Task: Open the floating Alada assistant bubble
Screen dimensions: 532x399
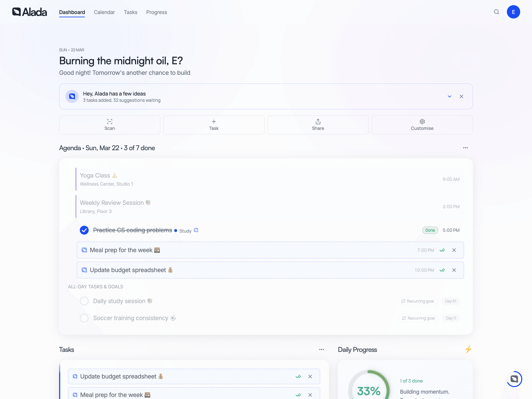Action: 514,379
